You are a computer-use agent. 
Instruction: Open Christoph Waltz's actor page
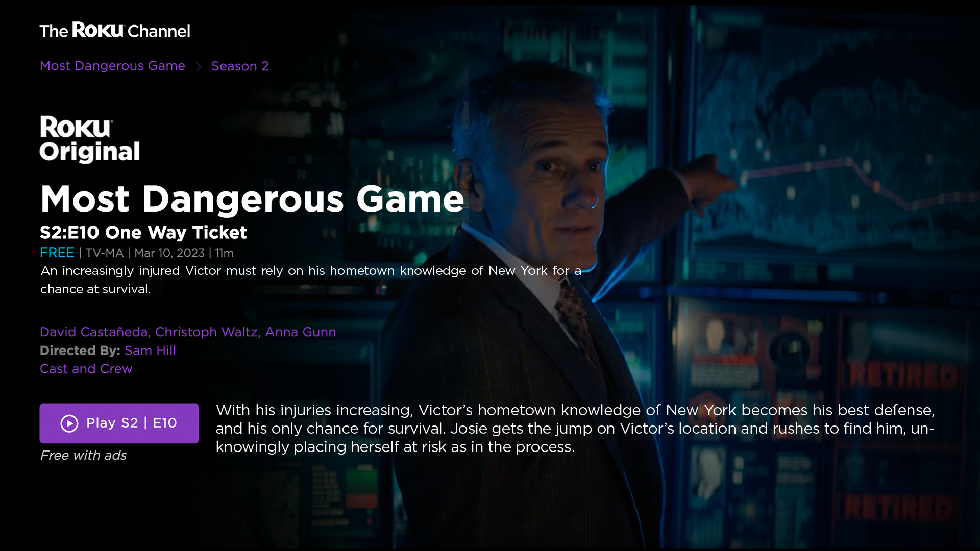click(x=208, y=332)
